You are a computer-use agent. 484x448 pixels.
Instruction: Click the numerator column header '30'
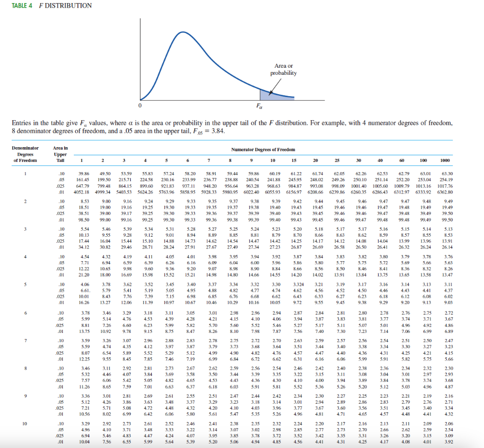coord(358,160)
